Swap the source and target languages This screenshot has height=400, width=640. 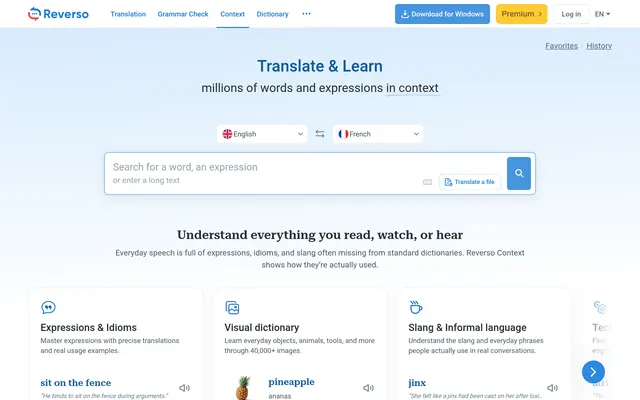coord(320,134)
